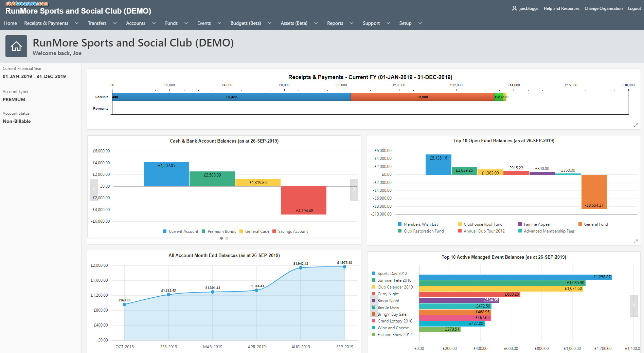This screenshot has width=644, height=353.
Task: Open the Receipts & Payments dropdown arrow
Action: pos(77,23)
